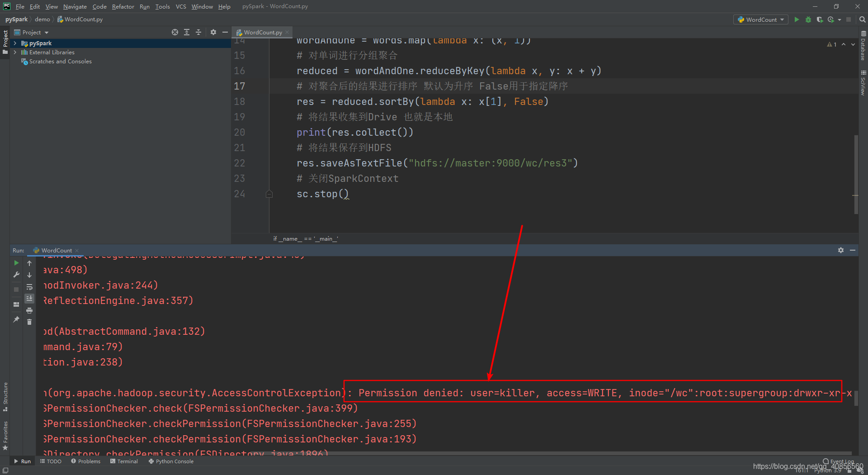This screenshot has width=868, height=475.
Task: Hide the Project tool window
Action: tap(225, 32)
